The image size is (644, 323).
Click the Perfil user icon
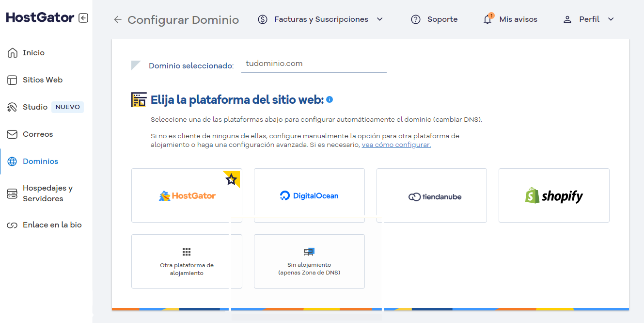coord(567,19)
